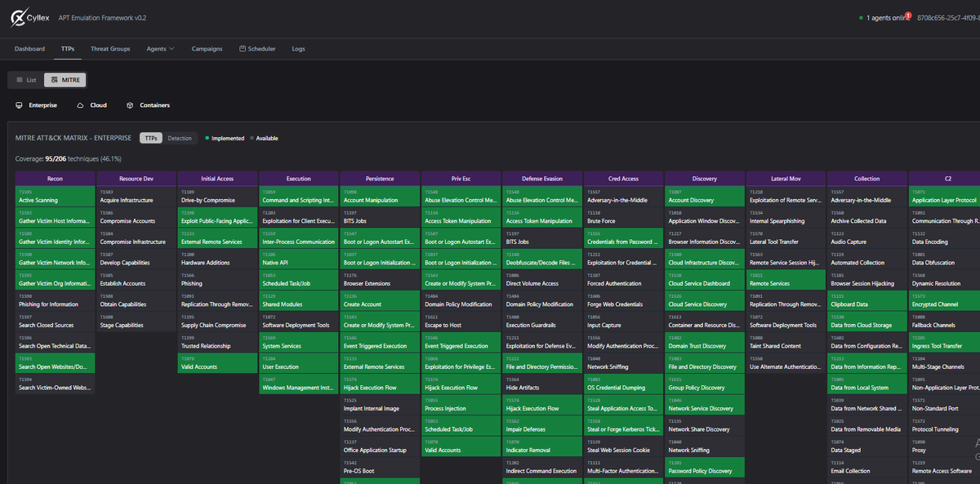The image size is (980, 484).
Task: Click the Persistence column header
Action: [x=380, y=178]
